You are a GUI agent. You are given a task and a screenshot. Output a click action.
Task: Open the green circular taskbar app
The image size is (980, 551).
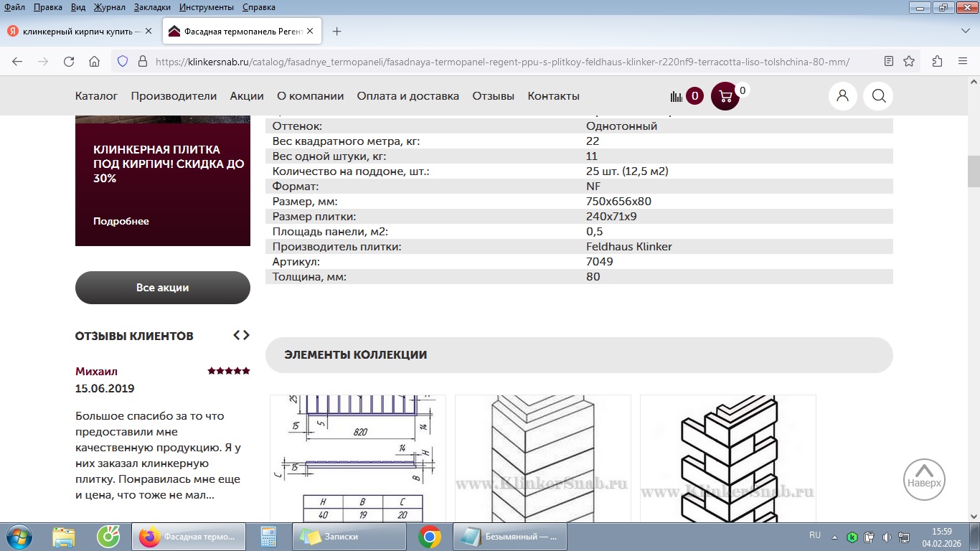pyautogui.click(x=108, y=537)
